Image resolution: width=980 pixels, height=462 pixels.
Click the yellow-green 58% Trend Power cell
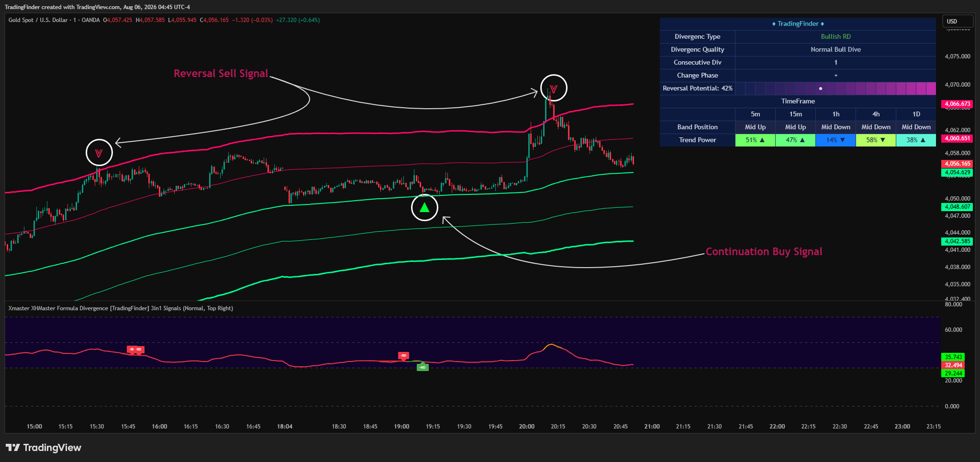876,140
